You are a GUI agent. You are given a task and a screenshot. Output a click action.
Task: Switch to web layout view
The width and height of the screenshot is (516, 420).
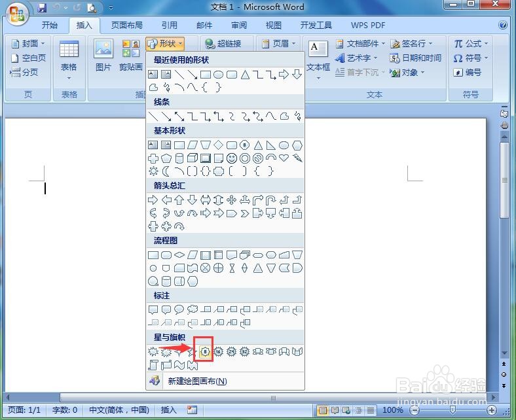coord(346,410)
